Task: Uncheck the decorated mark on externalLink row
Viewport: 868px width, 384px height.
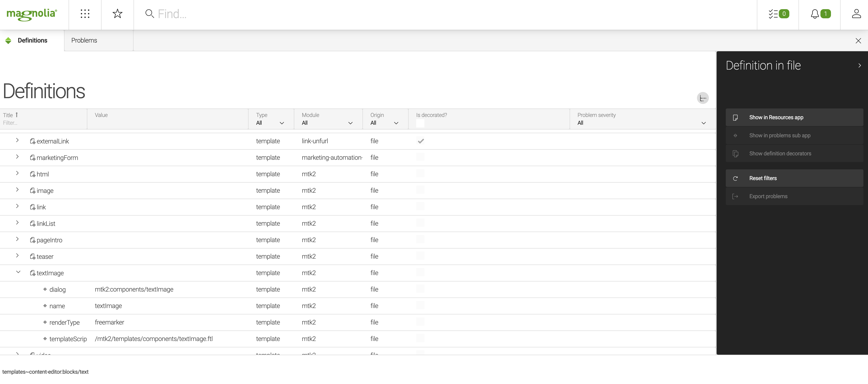Action: point(421,141)
